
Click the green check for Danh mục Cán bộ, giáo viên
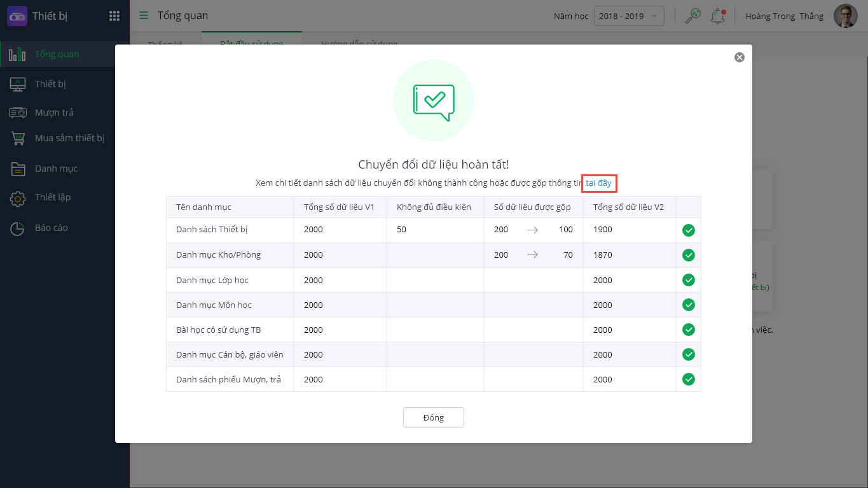(x=688, y=354)
